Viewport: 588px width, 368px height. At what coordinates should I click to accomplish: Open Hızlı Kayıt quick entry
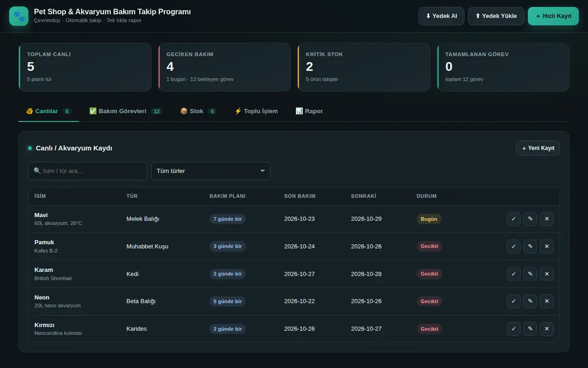[x=553, y=16]
